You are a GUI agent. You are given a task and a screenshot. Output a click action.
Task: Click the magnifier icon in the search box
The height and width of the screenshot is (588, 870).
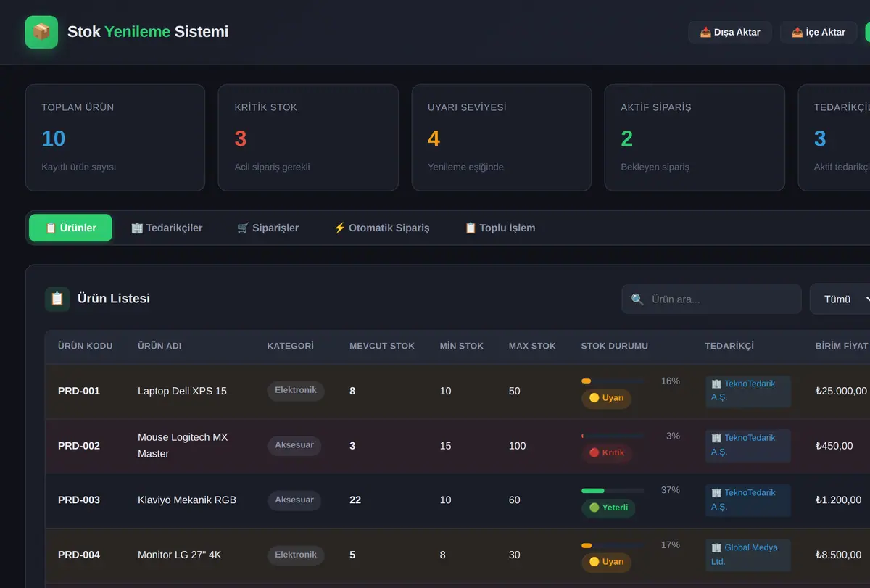(x=637, y=299)
